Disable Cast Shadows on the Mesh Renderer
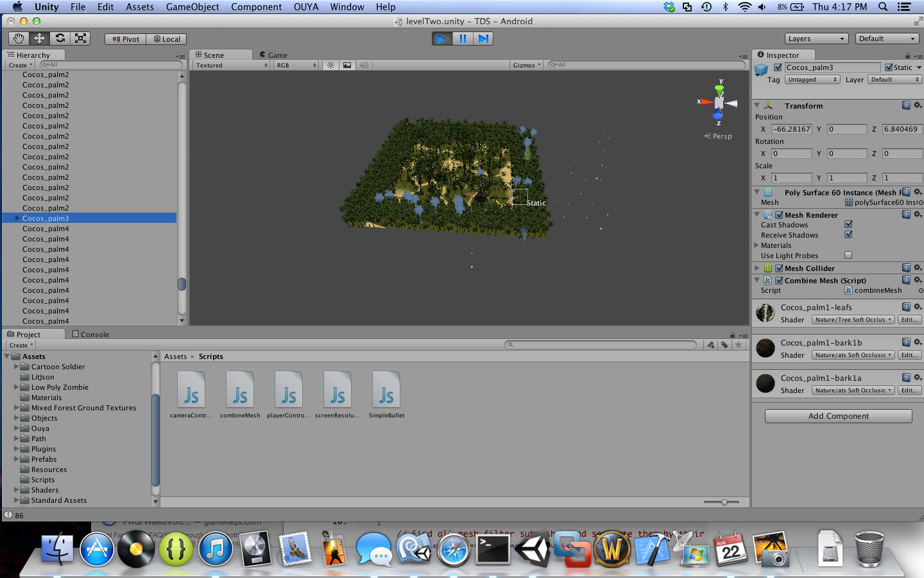924x578 pixels. click(848, 224)
